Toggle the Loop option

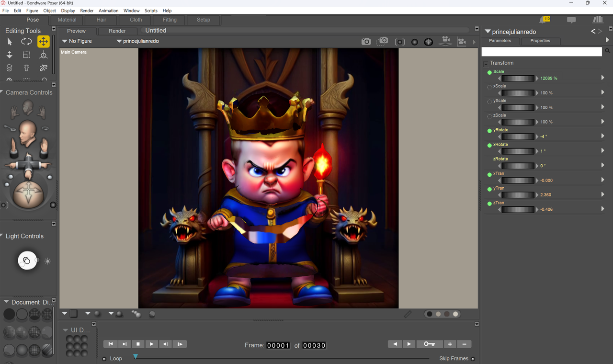(x=104, y=359)
